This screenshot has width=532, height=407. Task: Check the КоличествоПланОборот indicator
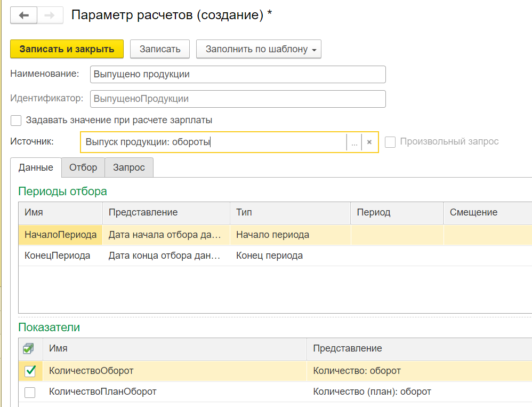point(30,393)
